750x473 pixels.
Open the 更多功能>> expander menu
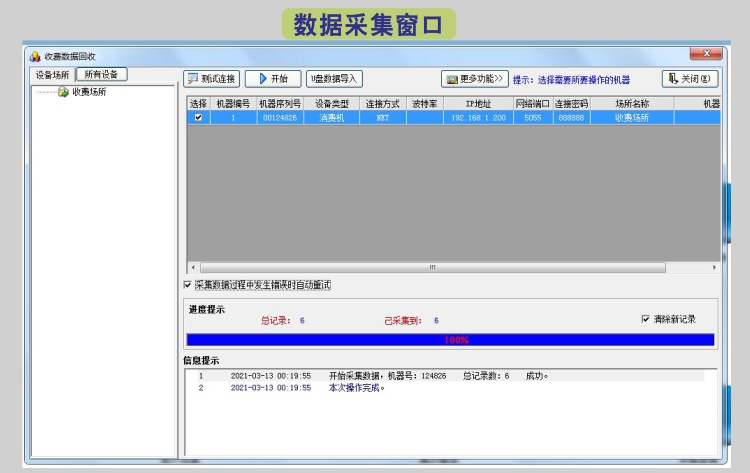coord(475,79)
